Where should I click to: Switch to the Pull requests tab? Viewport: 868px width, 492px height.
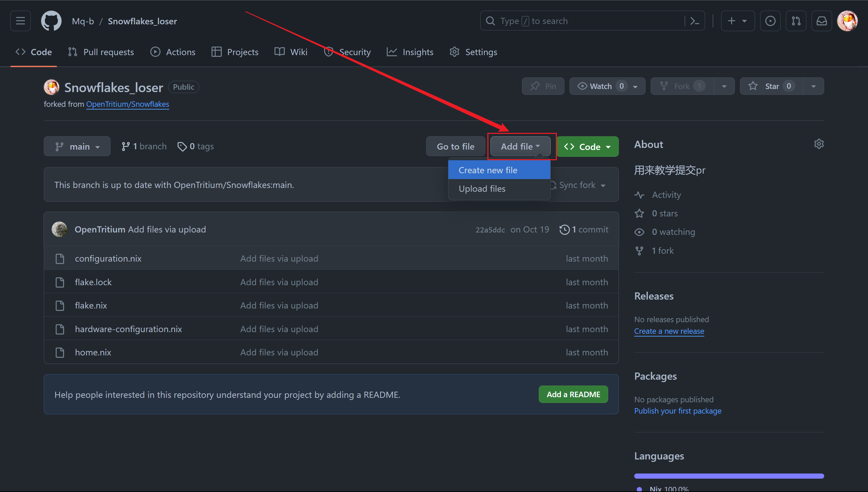(101, 52)
